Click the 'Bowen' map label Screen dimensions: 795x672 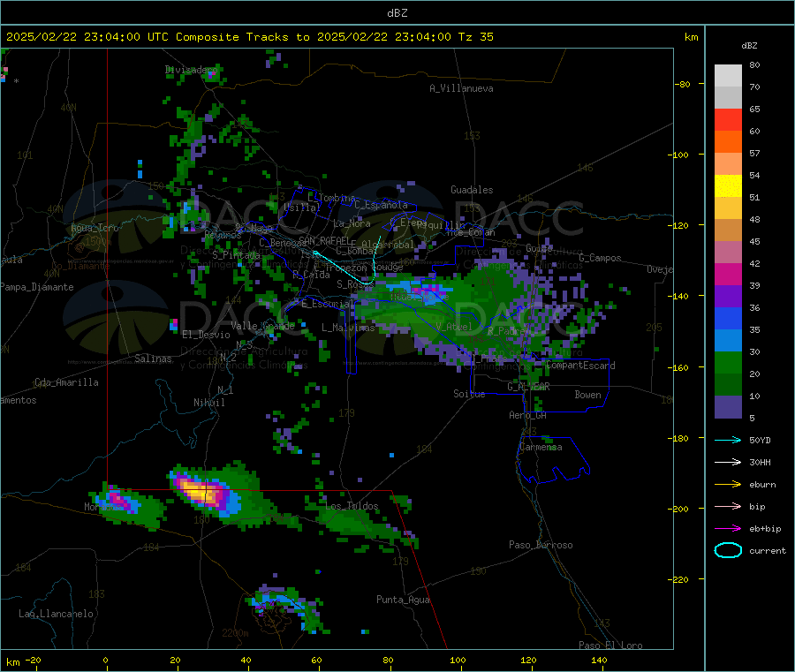(x=588, y=395)
